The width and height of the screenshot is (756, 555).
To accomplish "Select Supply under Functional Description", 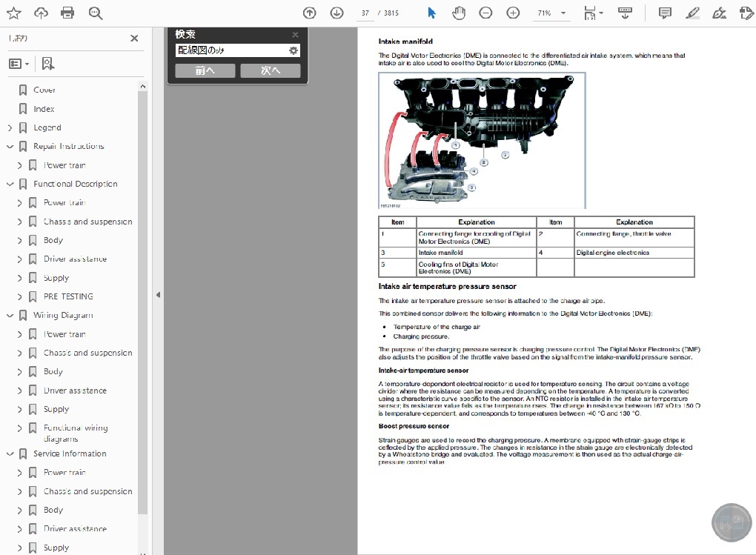I will click(x=56, y=278).
